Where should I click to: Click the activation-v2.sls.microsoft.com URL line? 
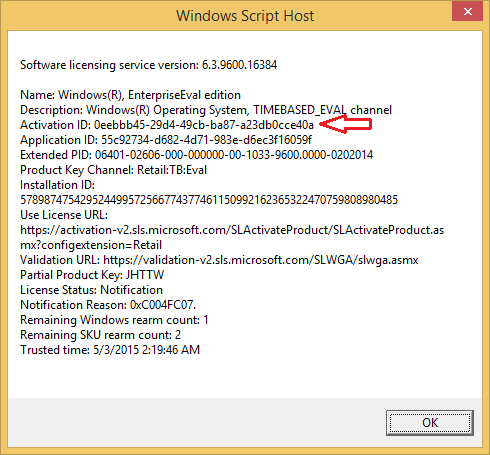[232, 230]
